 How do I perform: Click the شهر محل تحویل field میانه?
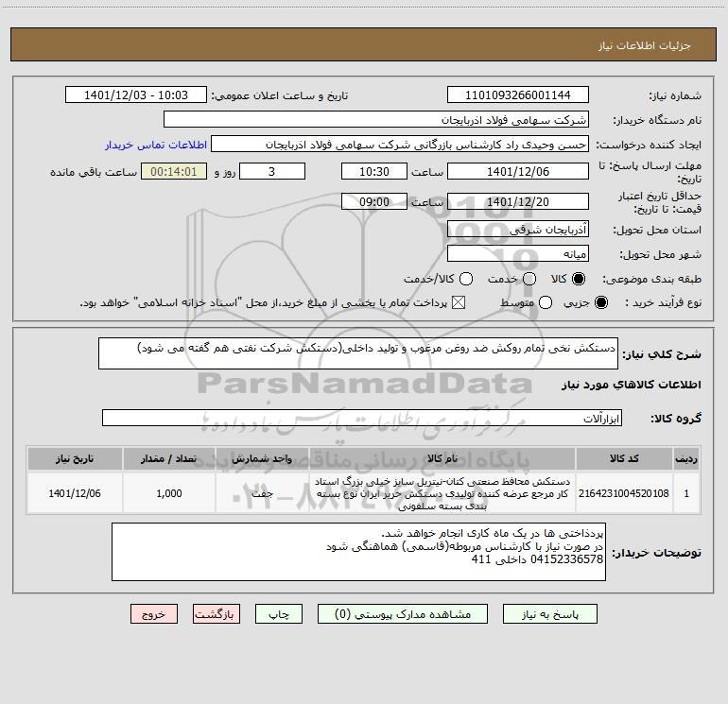click(518, 253)
